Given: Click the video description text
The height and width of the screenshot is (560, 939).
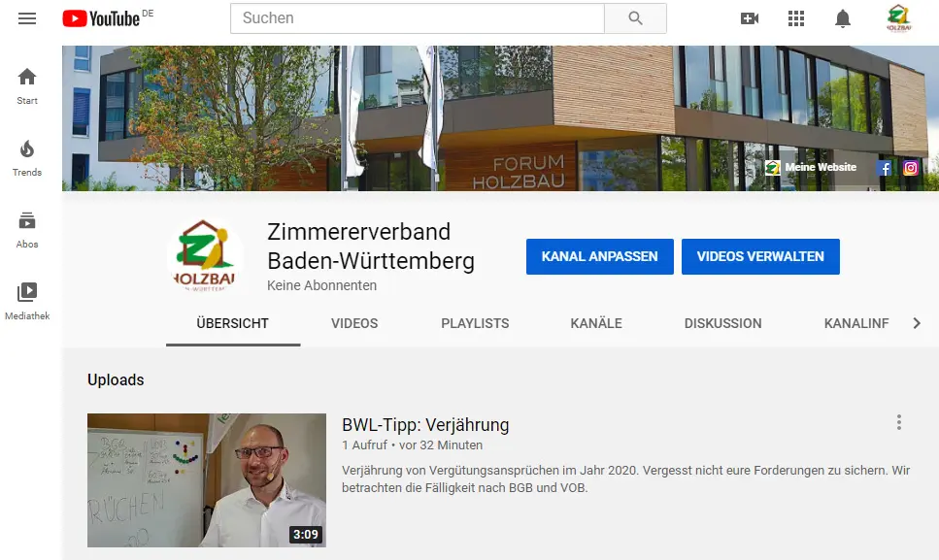Looking at the screenshot, I should point(625,479).
